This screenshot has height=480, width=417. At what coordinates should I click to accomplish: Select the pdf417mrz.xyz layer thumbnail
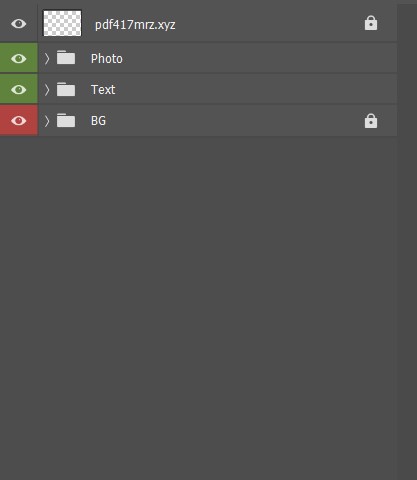tap(62, 23)
